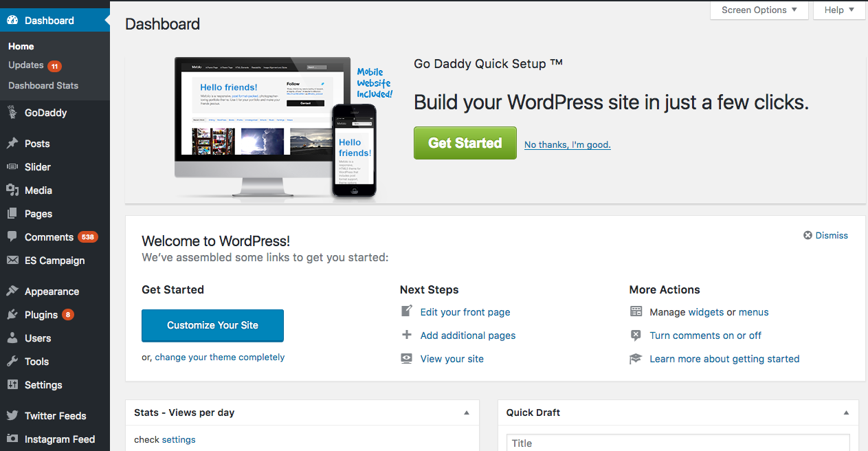Image resolution: width=868 pixels, height=451 pixels.
Task: Click the Pages icon in sidebar
Action: pos(12,214)
